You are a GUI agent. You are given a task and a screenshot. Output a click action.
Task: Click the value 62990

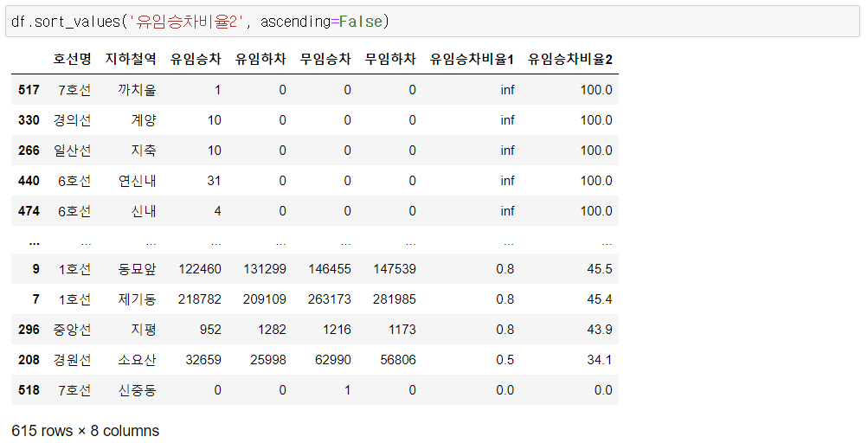point(333,360)
